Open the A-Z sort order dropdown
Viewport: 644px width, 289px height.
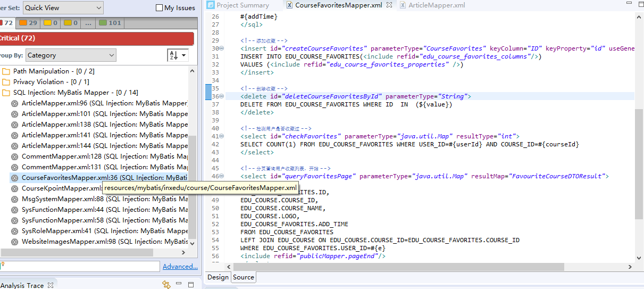pos(178,55)
